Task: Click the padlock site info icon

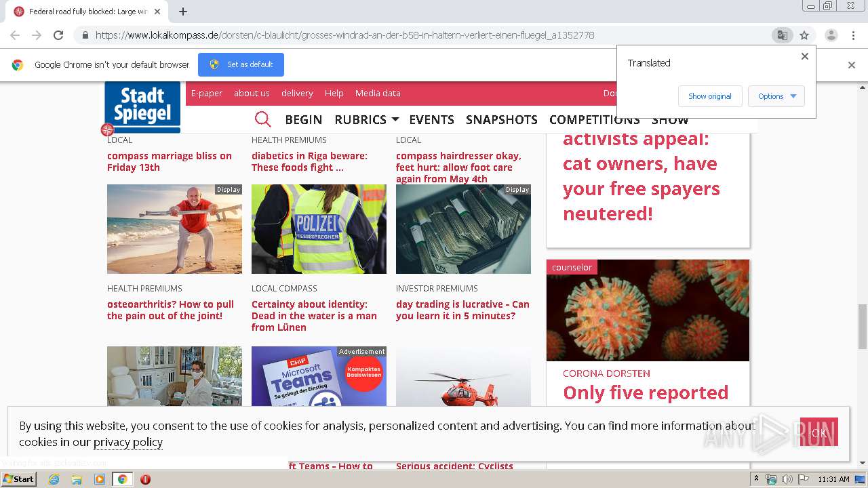Action: [x=85, y=35]
